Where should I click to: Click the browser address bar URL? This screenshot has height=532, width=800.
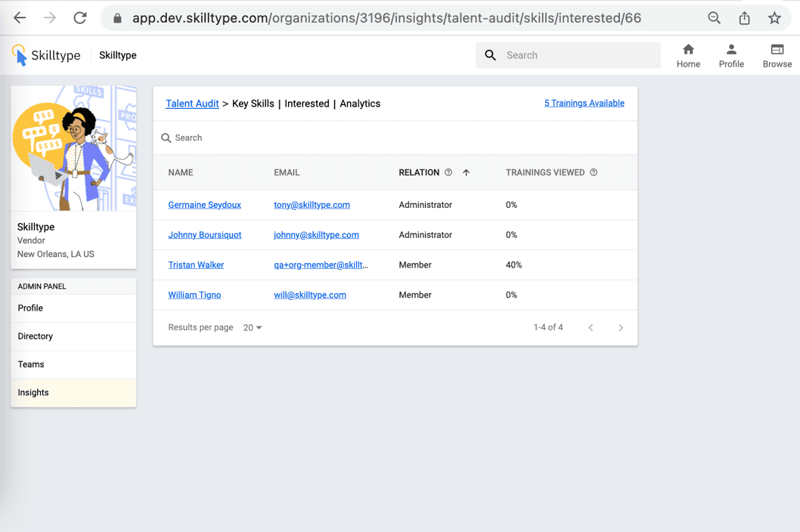[386, 18]
